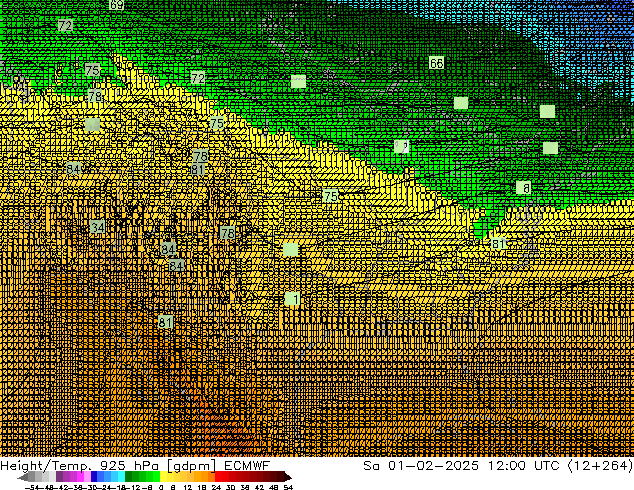The width and height of the screenshot is (634, 490).
Task: Click the positive '54' legend scale value
Action: 288,487
